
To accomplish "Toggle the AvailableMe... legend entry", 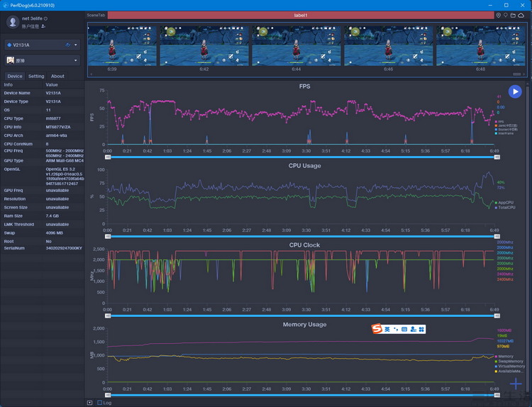I will [x=509, y=371].
